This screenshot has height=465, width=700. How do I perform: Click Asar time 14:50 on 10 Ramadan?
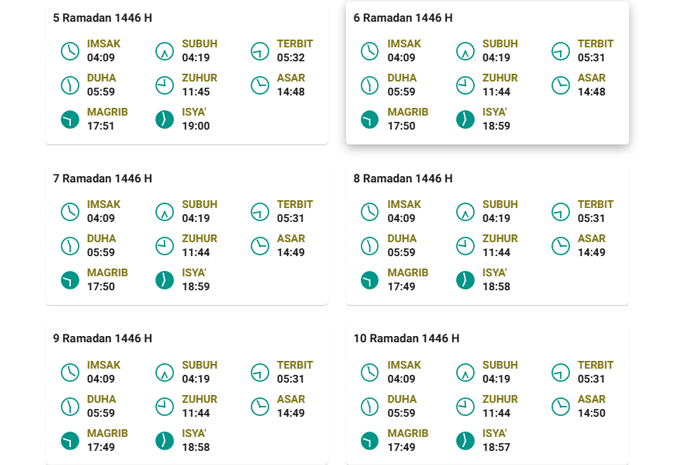pos(592,413)
